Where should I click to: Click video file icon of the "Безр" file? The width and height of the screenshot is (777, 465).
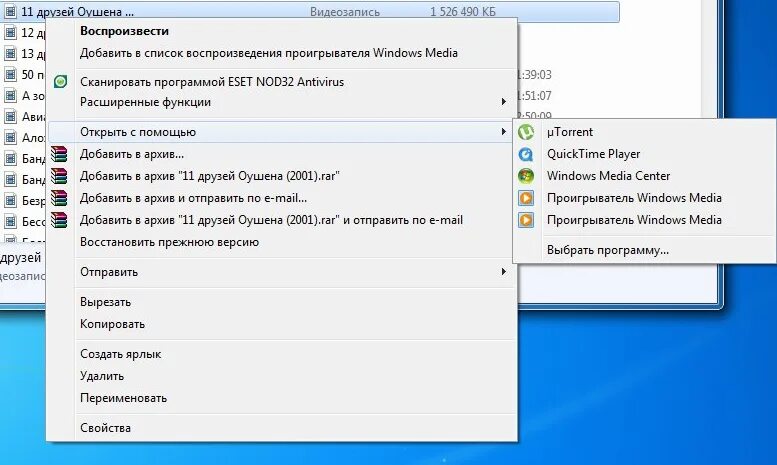pos(10,200)
